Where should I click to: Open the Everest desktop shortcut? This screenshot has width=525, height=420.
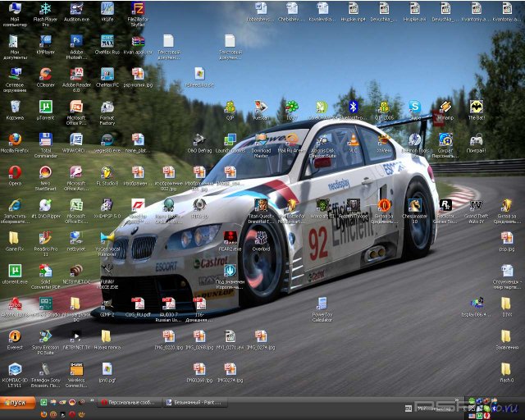click(x=14, y=336)
